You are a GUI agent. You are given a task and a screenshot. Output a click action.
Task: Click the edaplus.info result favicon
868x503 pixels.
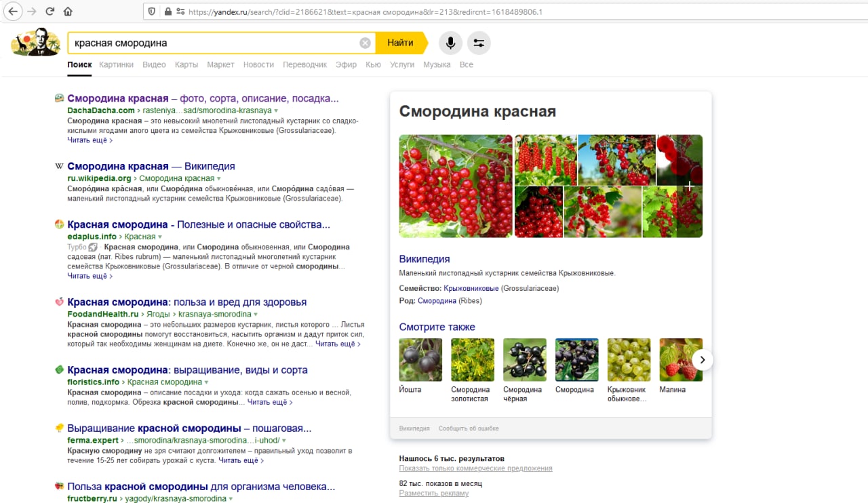60,224
